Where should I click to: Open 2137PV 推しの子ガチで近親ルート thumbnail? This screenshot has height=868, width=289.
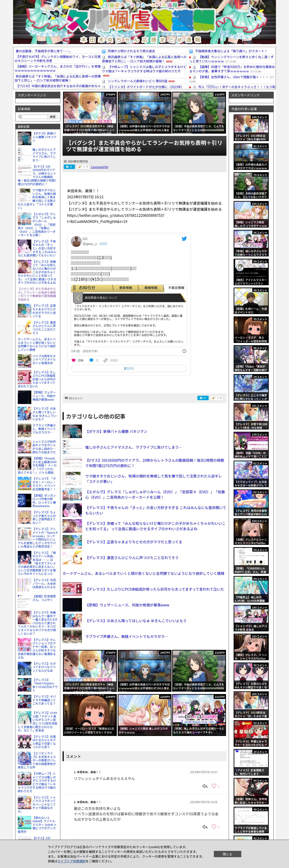pos(199,715)
